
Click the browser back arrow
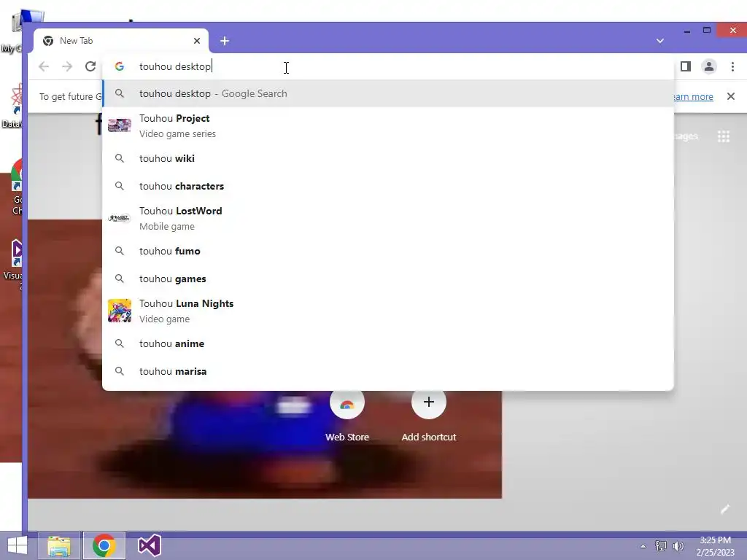point(44,66)
